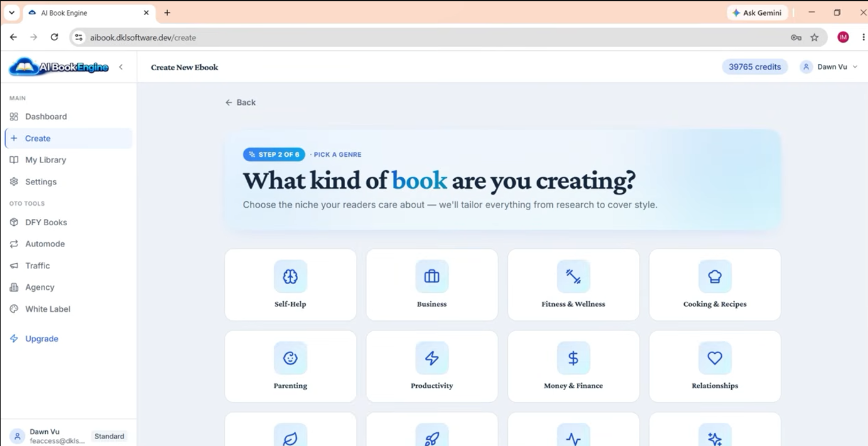The height and width of the screenshot is (446, 868).
Task: Click the Cooking & Recipes chef hat icon
Action: 715,276
